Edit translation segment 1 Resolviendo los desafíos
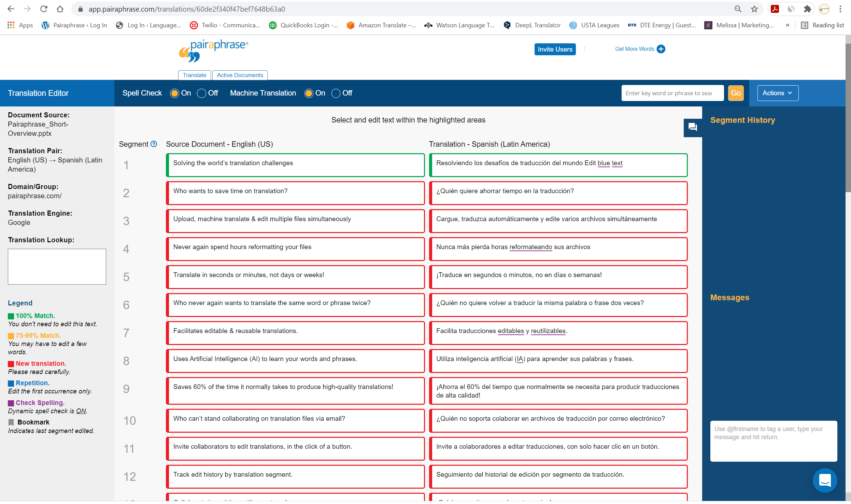The height and width of the screenshot is (504, 851). point(558,165)
